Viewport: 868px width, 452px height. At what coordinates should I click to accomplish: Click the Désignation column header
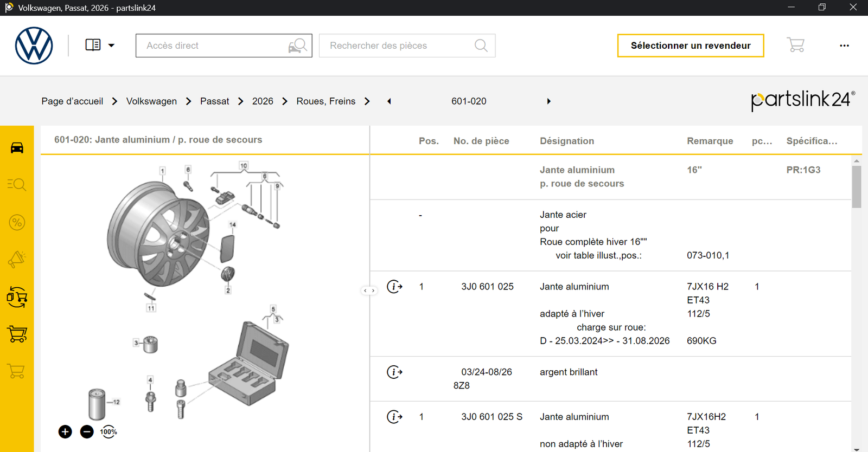(x=567, y=141)
